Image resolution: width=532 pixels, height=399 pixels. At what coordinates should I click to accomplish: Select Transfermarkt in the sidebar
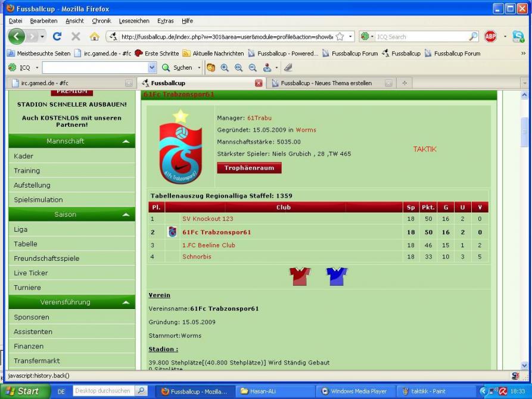coord(37,361)
